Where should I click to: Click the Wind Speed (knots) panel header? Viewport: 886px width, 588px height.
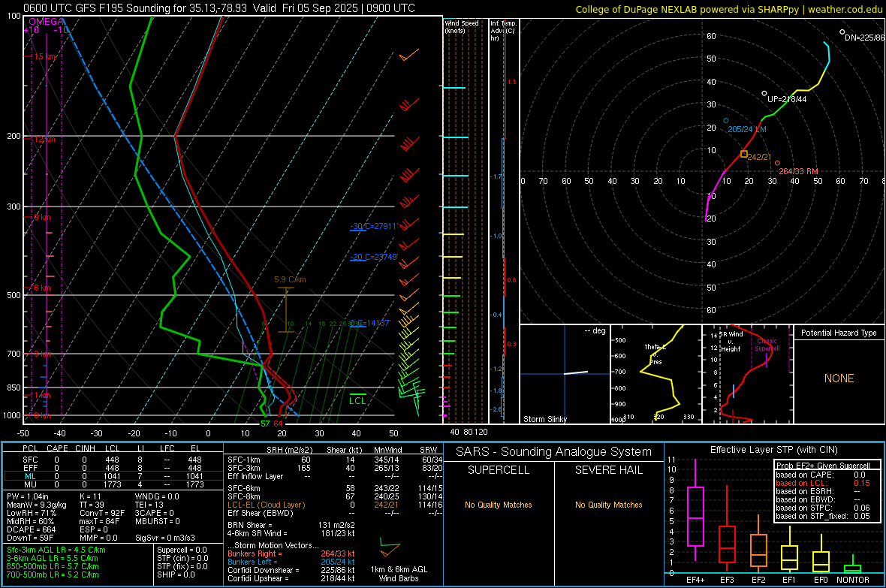pyautogui.click(x=462, y=26)
